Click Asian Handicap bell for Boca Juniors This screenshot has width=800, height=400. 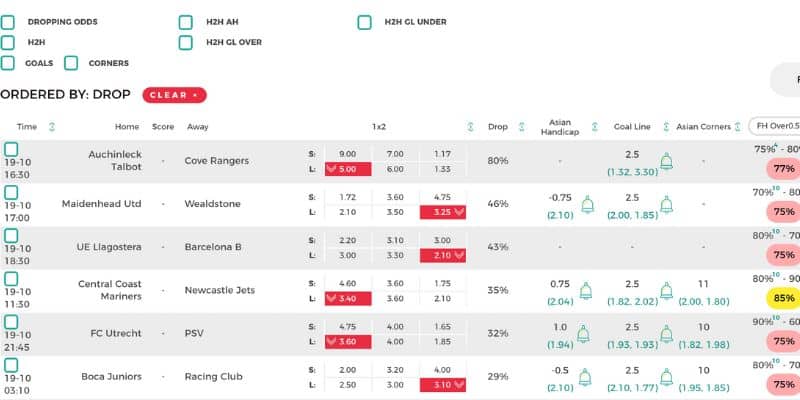pyautogui.click(x=587, y=377)
